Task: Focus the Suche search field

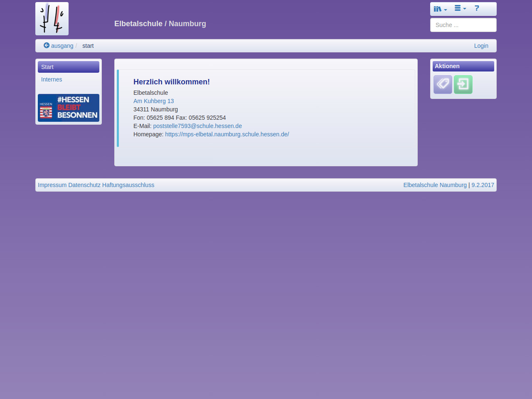Action: (x=463, y=25)
